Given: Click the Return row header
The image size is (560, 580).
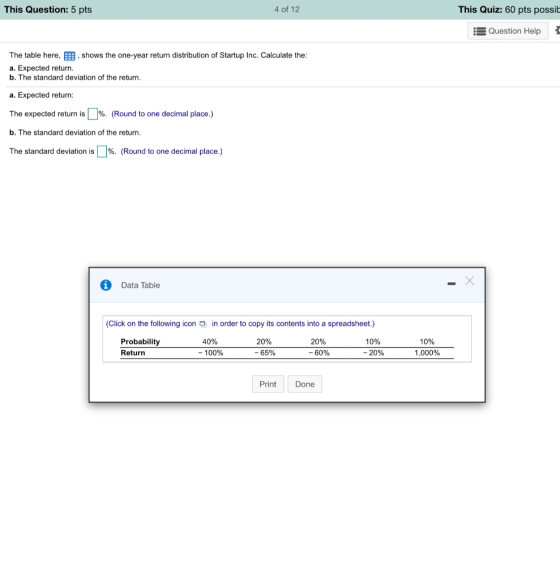Looking at the screenshot, I should tap(133, 353).
